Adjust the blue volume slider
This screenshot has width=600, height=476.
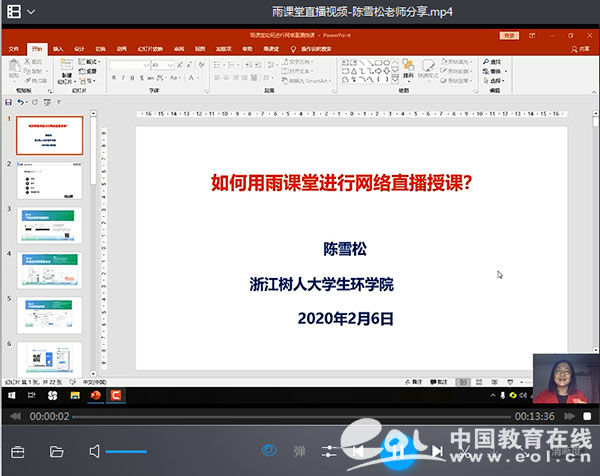[126, 452]
